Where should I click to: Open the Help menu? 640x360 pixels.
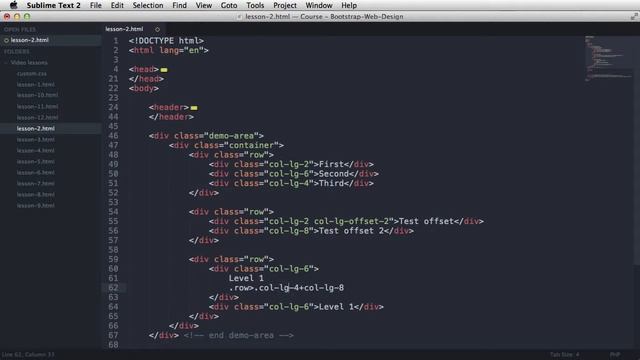(349, 5)
